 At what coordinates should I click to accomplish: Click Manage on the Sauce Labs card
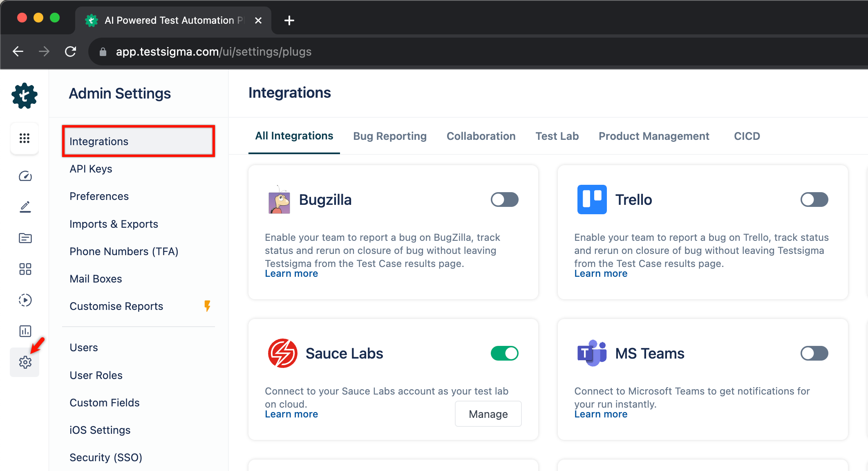(488, 414)
